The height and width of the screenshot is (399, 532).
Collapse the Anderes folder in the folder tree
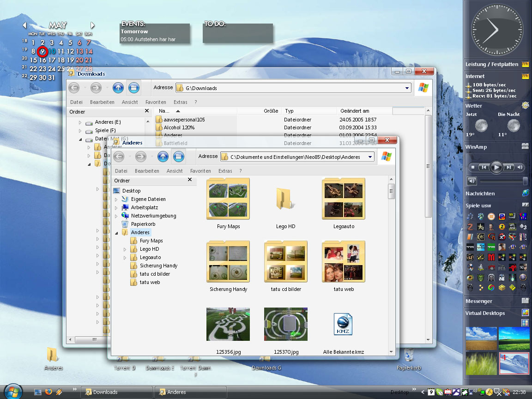click(x=117, y=233)
